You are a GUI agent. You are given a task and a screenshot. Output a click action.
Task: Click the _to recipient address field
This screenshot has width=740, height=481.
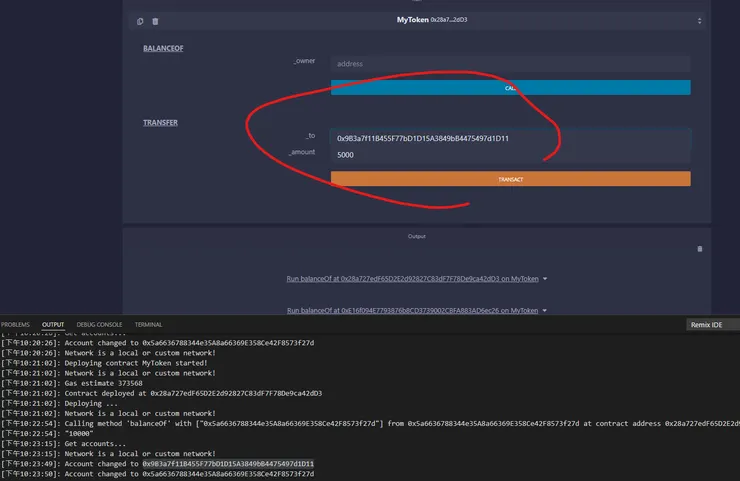[510, 138]
